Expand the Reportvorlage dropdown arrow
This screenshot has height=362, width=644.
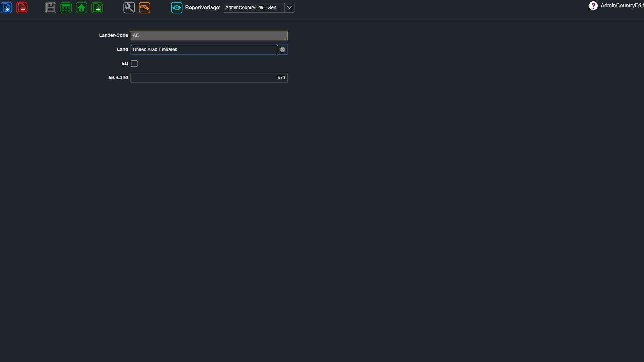pyautogui.click(x=289, y=8)
